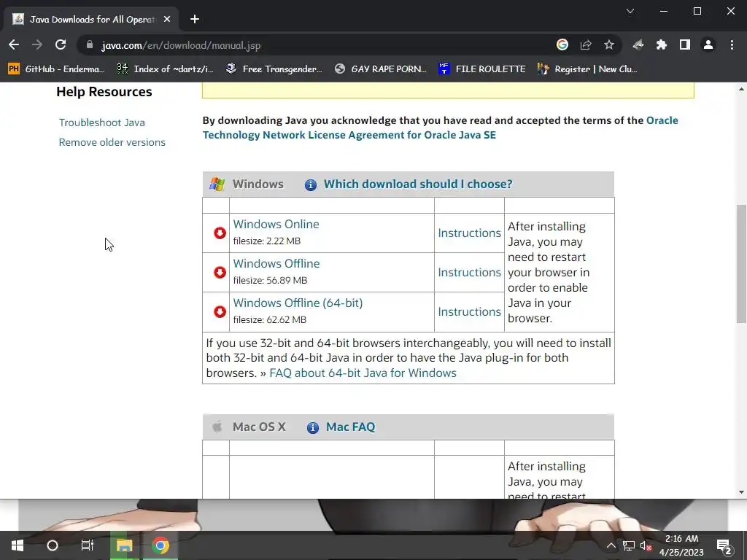Open the Which download should I choose? link

418,184
